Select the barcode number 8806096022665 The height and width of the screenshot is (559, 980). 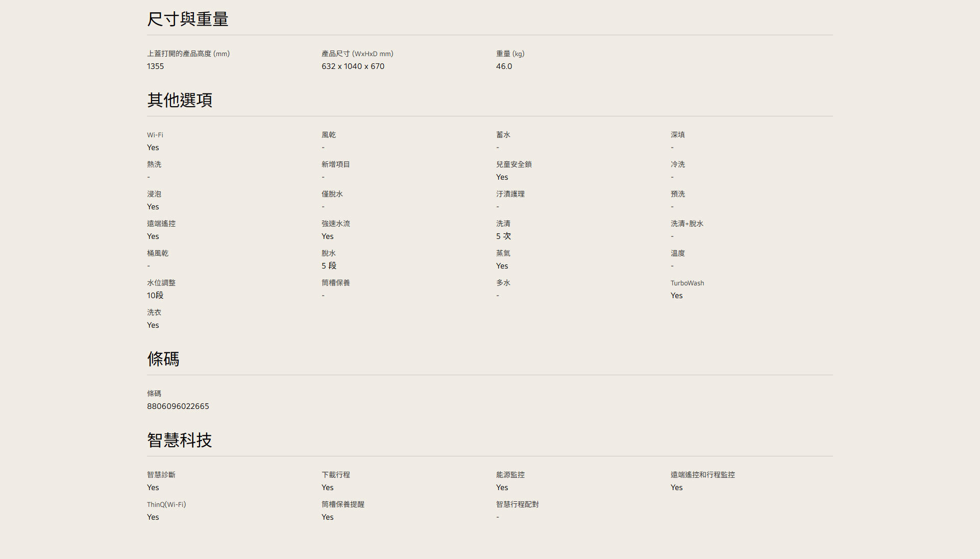[178, 406]
